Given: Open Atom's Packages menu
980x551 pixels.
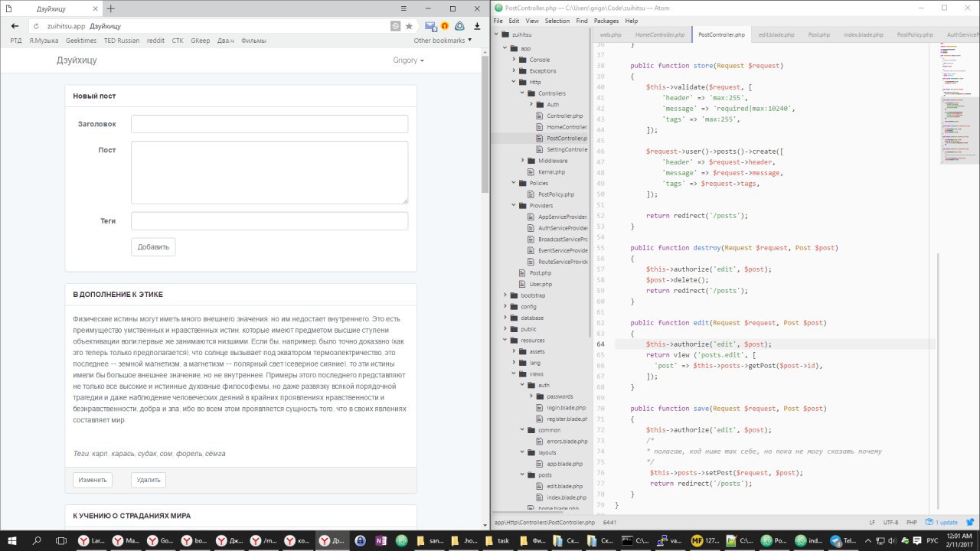Looking at the screenshot, I should point(606,21).
